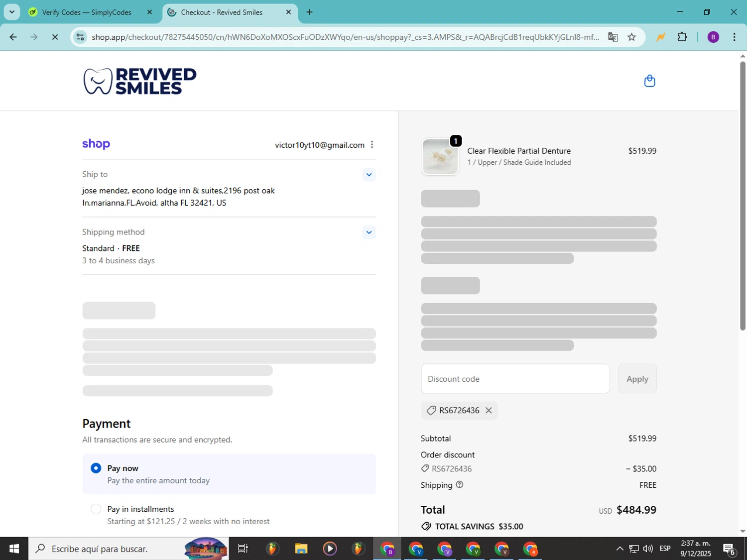747x560 pixels.
Task: Click the Discount code input field
Action: coord(515,379)
